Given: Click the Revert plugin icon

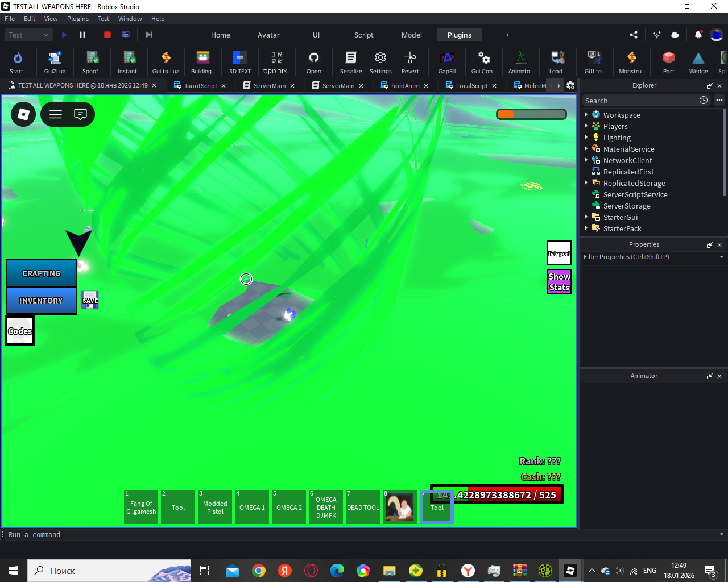Looking at the screenshot, I should pos(410,62).
